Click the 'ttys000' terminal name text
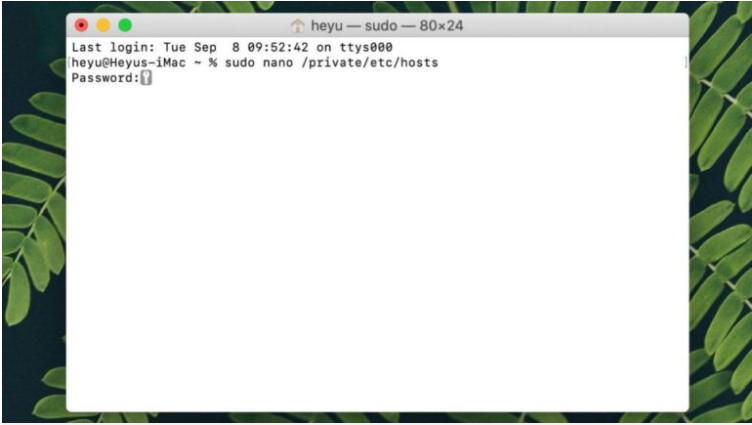752x425 pixels. [366, 47]
